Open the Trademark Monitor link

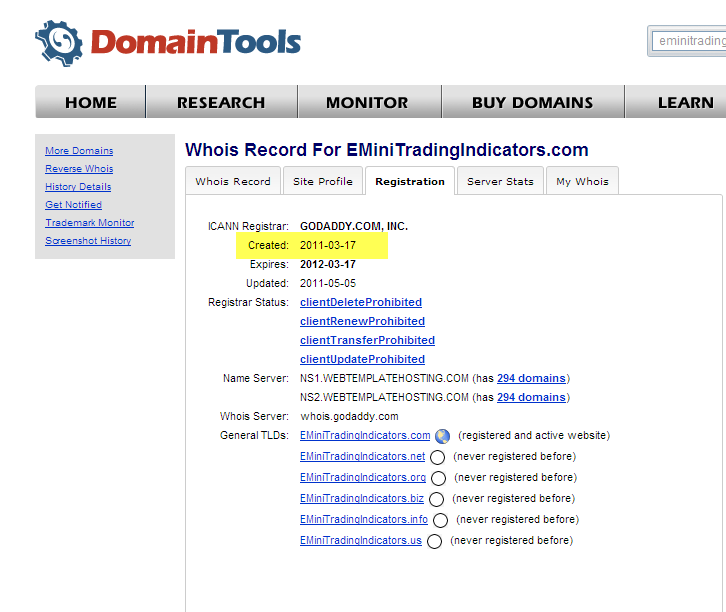coord(90,223)
